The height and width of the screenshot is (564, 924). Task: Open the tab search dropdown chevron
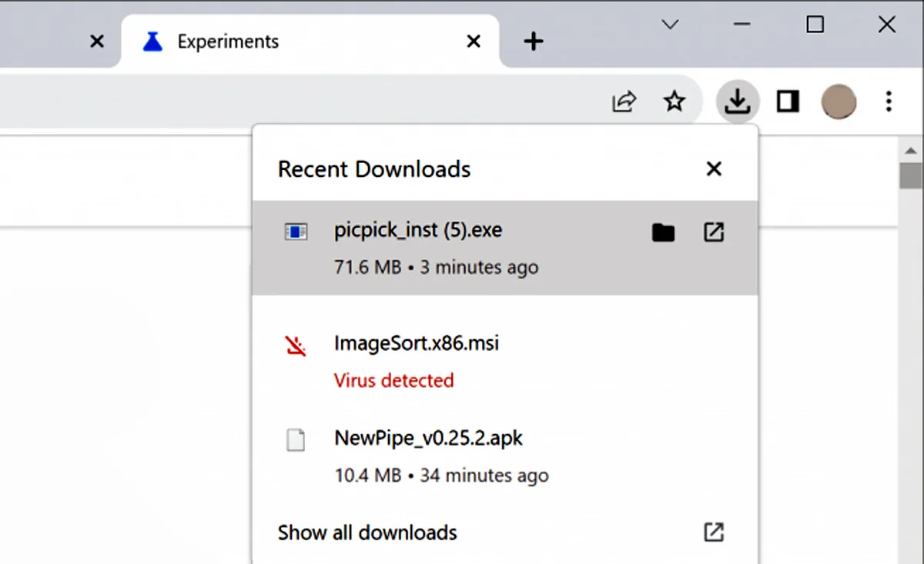(x=671, y=25)
